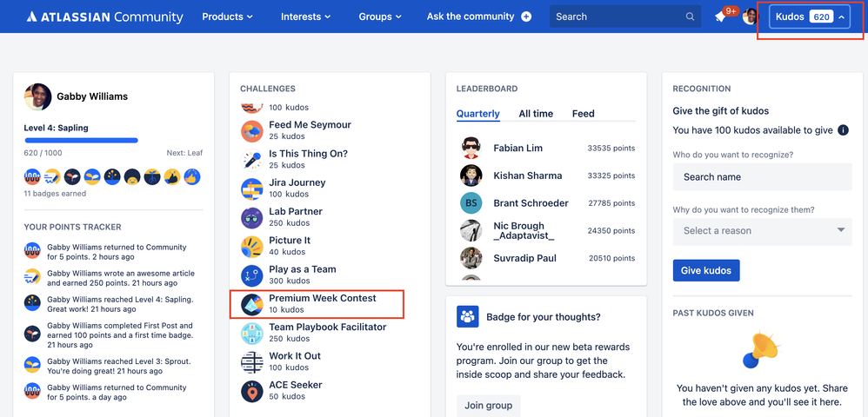Click the 620 / 1000 points text

[43, 153]
